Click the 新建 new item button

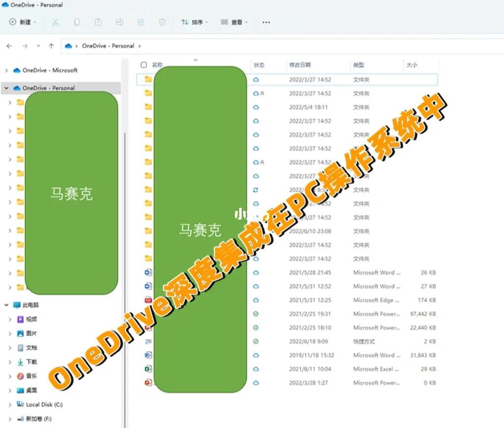pos(22,22)
